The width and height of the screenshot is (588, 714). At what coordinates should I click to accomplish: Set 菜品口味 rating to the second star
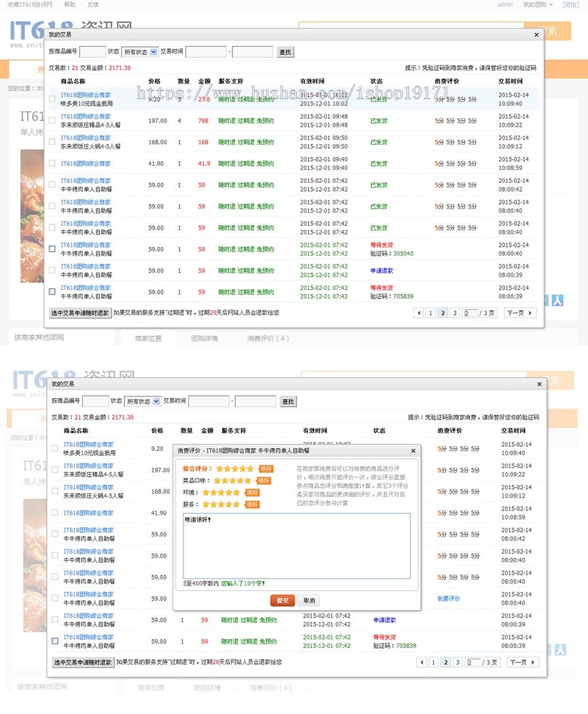225,480
